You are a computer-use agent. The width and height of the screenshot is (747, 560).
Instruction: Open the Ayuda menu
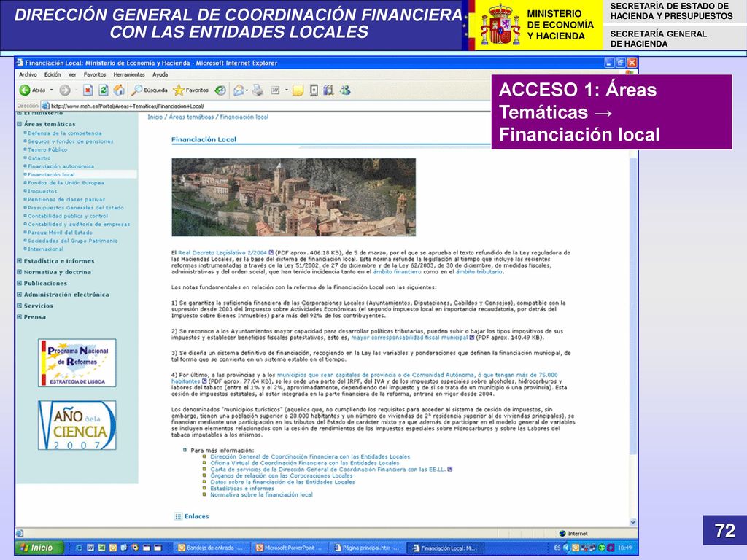160,75
